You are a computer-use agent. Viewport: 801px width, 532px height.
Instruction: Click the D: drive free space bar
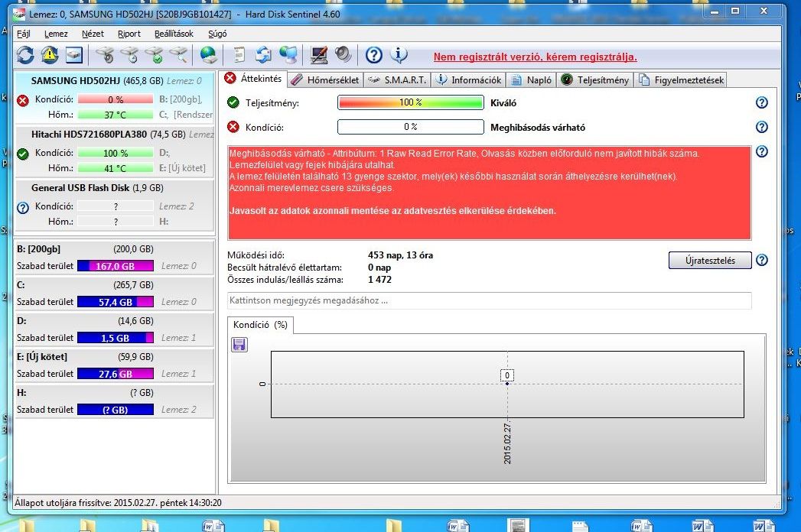click(x=116, y=338)
